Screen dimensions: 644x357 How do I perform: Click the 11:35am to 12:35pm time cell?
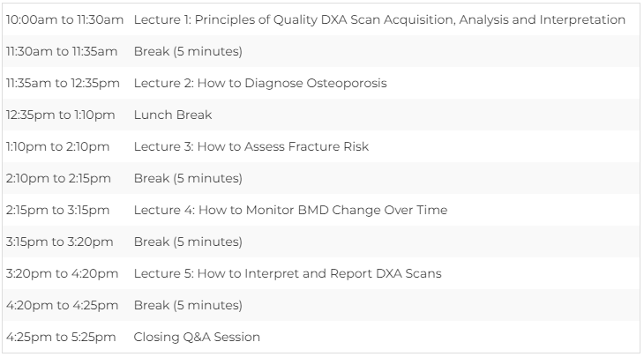[63, 83]
